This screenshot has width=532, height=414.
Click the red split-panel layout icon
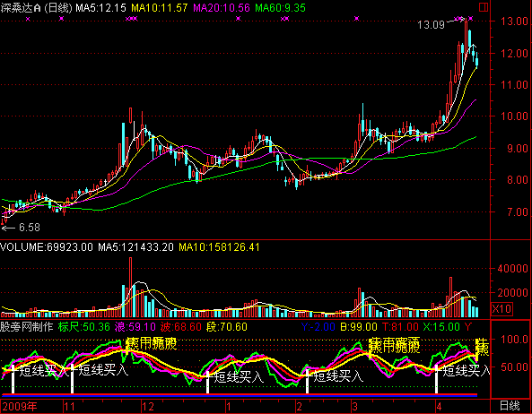click(x=484, y=7)
